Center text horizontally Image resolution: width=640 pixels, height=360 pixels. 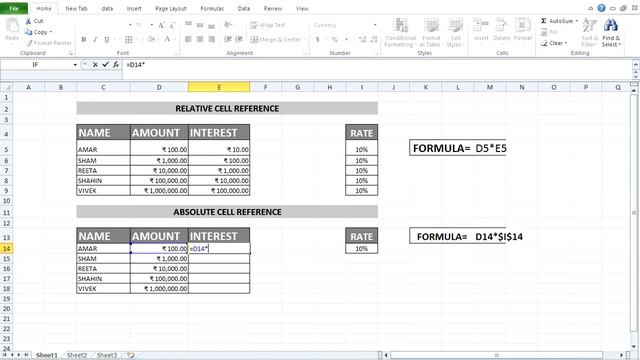(200, 39)
